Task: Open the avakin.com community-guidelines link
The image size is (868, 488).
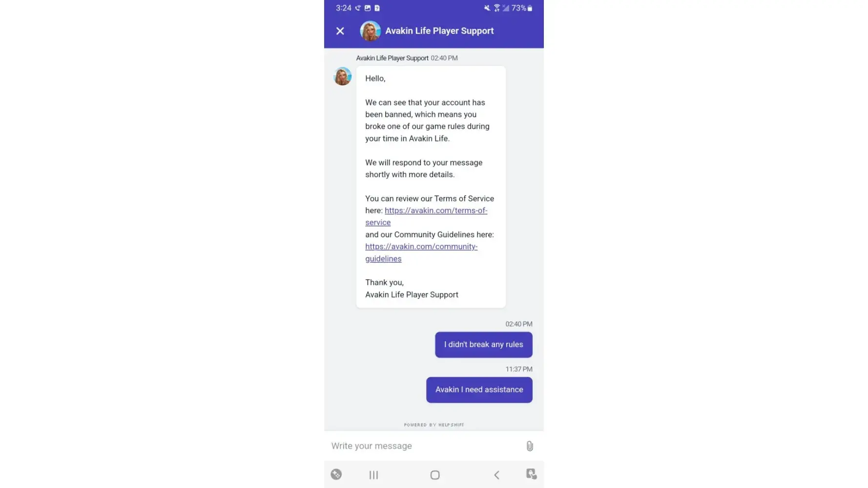Action: pyautogui.click(x=421, y=252)
